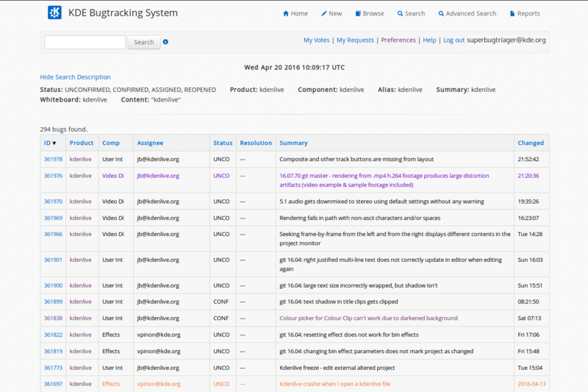Open bug 361697
Screen dimensions: 588x392
(53, 384)
